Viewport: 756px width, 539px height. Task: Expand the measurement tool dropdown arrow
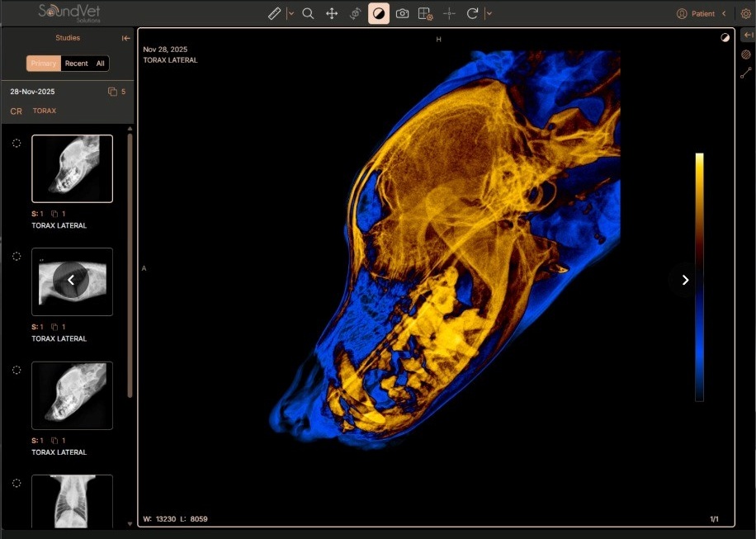pos(291,13)
